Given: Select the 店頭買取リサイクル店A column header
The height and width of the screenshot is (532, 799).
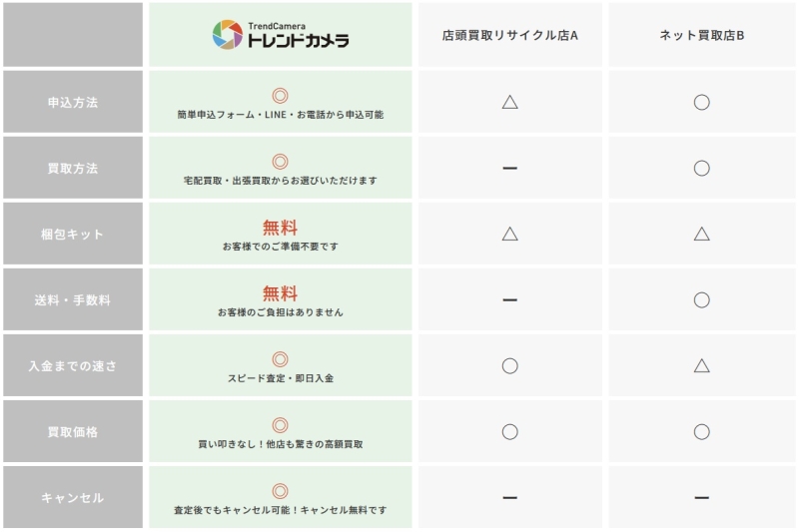Looking at the screenshot, I should 509,35.
